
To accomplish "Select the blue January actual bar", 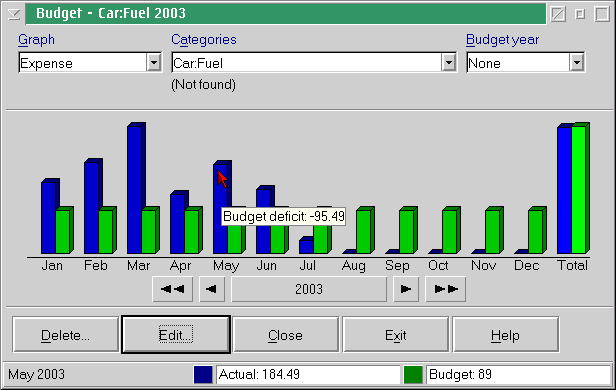I will pos(48,217).
